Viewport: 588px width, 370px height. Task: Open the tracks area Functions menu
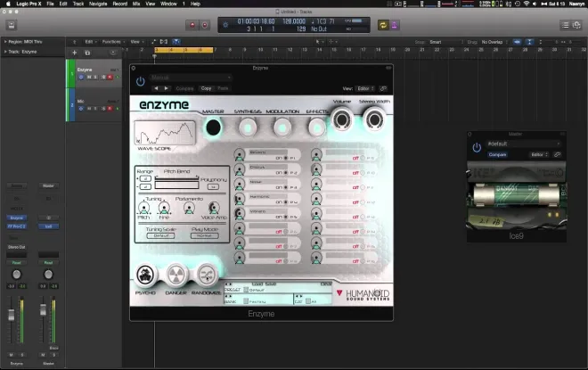click(x=113, y=42)
